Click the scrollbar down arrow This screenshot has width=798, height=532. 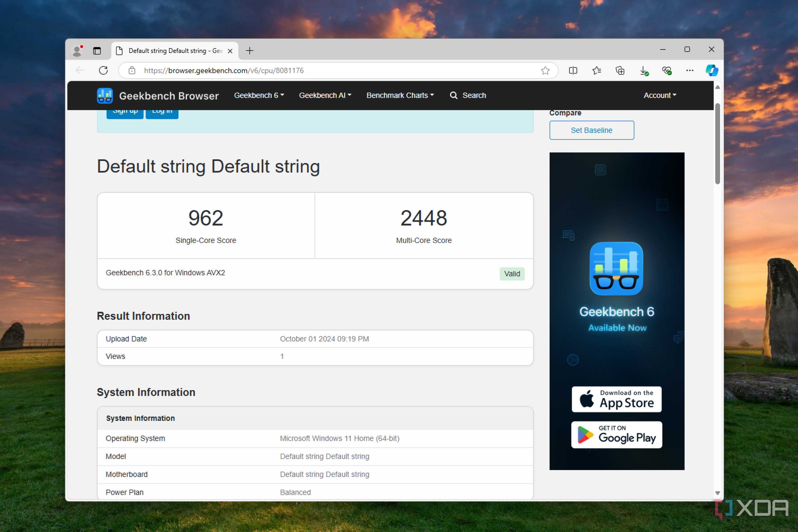[718, 493]
